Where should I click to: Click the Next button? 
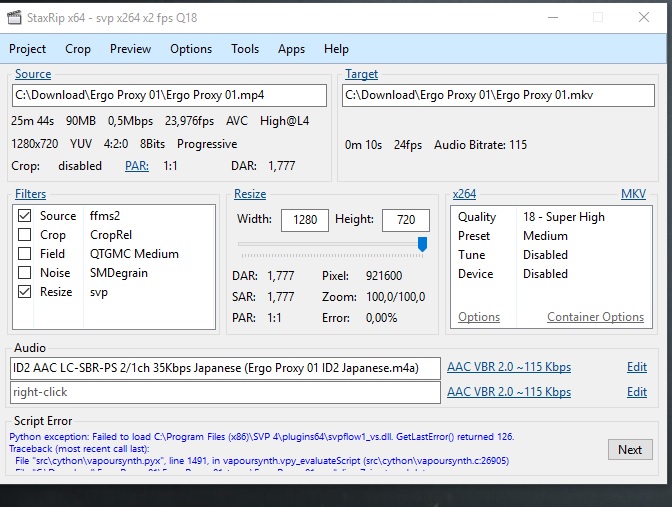(x=629, y=449)
